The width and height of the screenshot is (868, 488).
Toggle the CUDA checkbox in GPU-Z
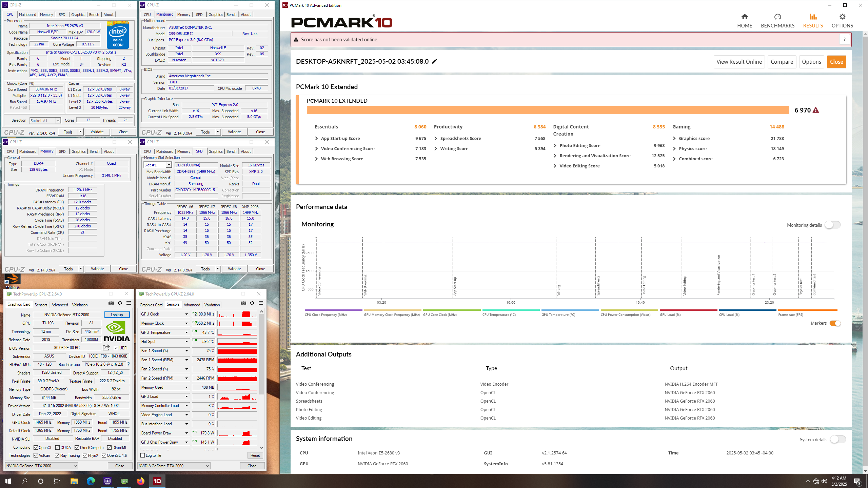pos(58,447)
